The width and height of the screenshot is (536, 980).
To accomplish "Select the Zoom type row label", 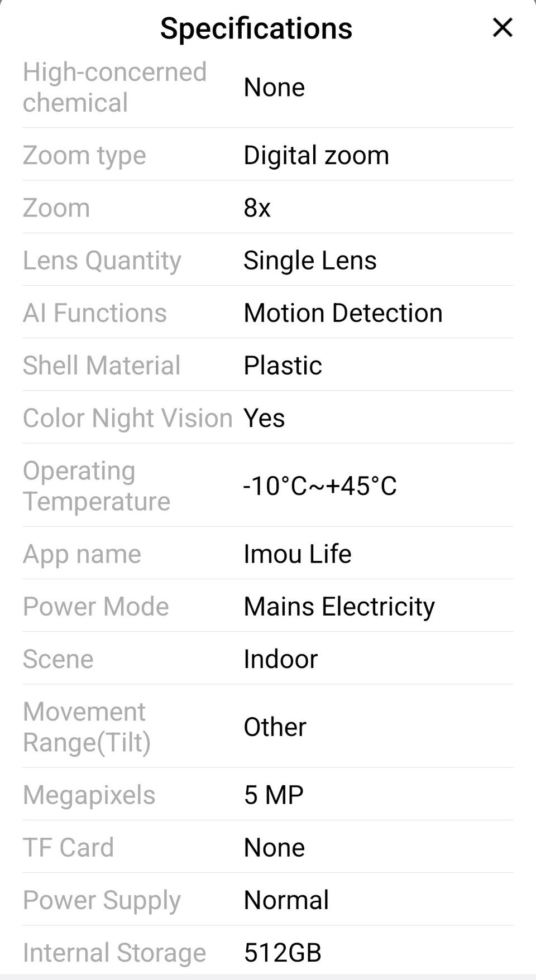I will tap(84, 155).
